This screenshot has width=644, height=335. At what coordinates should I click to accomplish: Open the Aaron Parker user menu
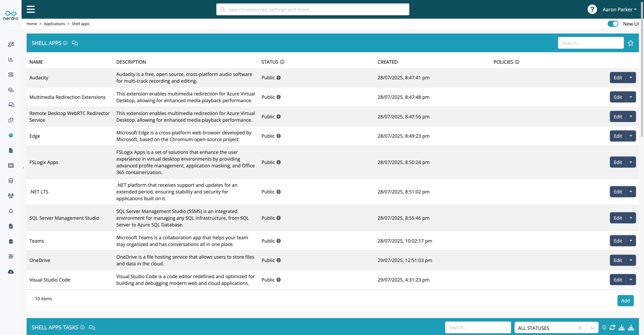click(619, 10)
